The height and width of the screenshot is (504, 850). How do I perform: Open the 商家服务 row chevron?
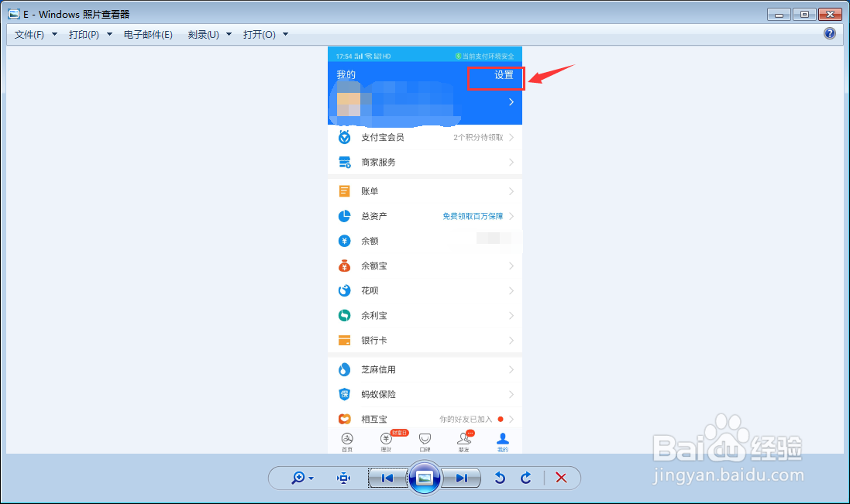pyautogui.click(x=511, y=162)
